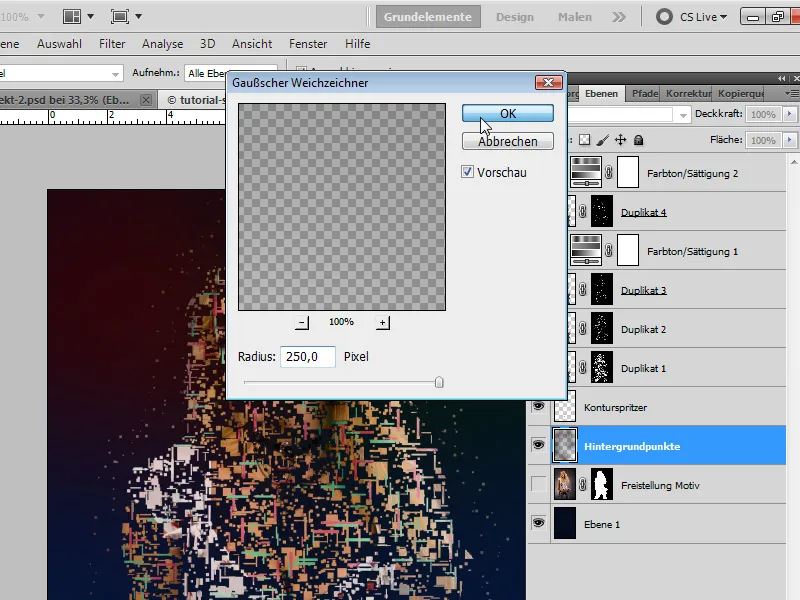Switch to the Kopierquelle panel tab

click(740, 93)
